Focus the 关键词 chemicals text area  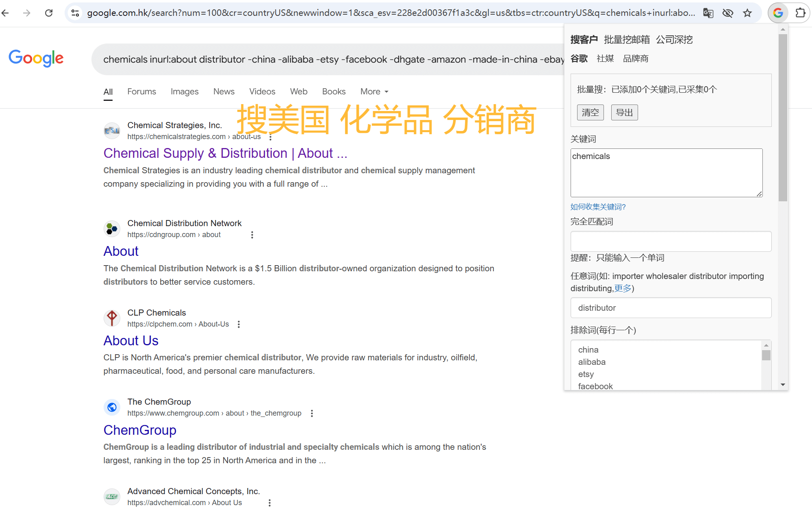click(x=667, y=173)
